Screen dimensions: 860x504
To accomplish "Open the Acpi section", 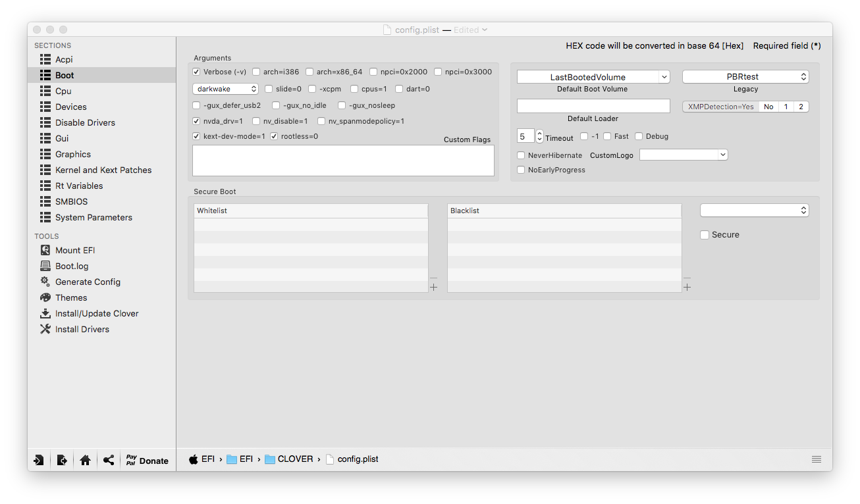I will [x=101, y=59].
